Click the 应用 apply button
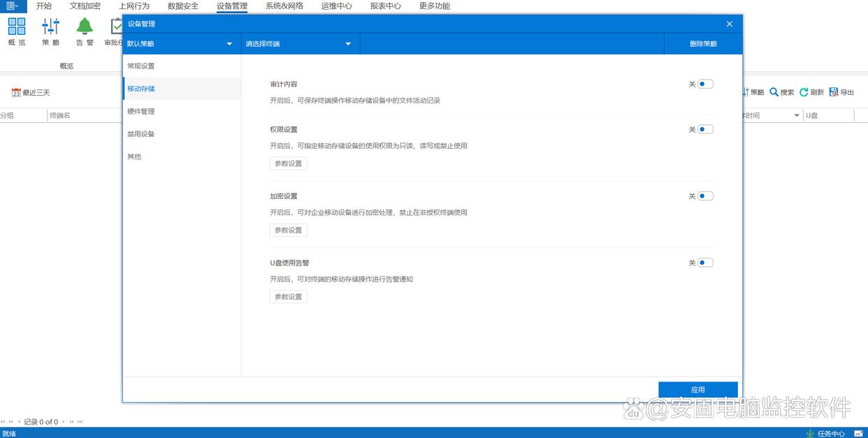Viewport: 868px width, 438px height. point(697,390)
